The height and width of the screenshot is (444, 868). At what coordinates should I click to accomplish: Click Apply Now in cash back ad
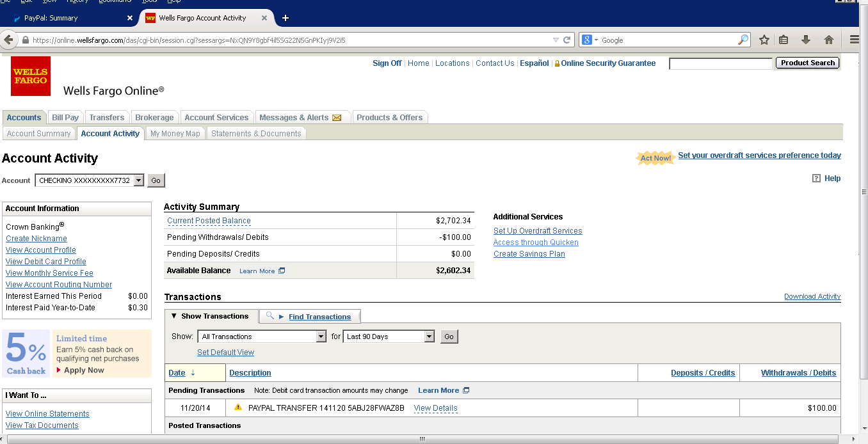click(84, 370)
